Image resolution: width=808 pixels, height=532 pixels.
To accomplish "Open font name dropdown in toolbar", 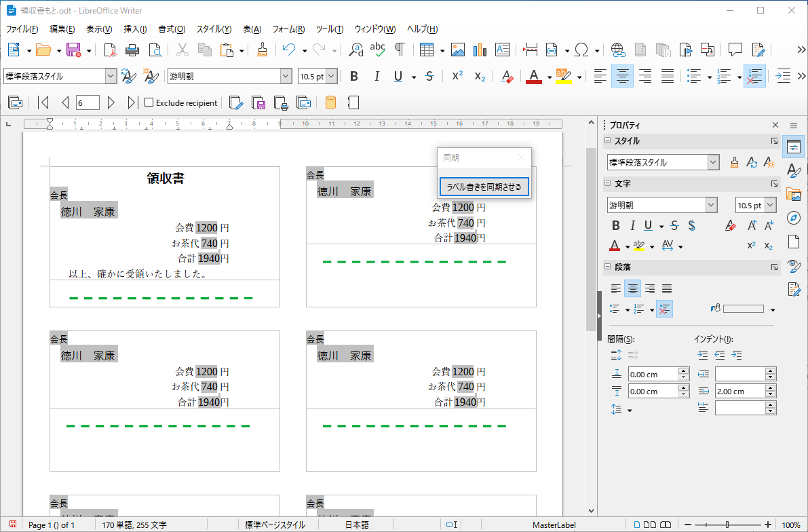I will 286,76.
